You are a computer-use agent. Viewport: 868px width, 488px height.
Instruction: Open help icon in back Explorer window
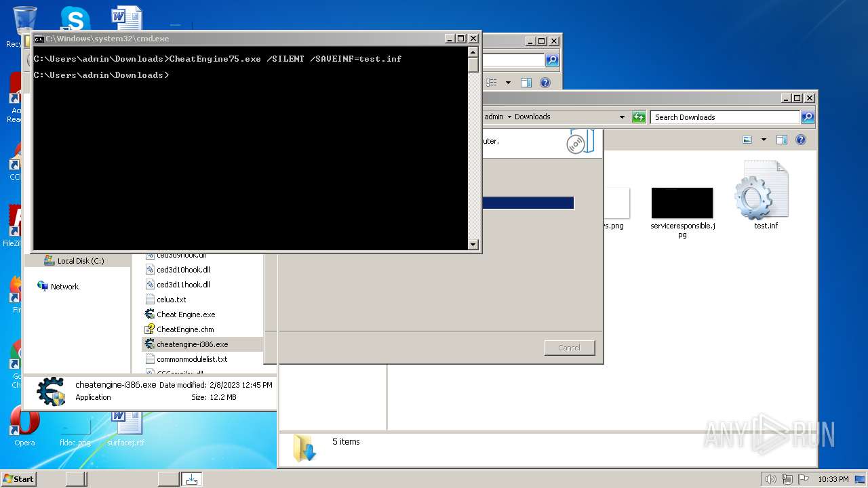(x=545, y=83)
